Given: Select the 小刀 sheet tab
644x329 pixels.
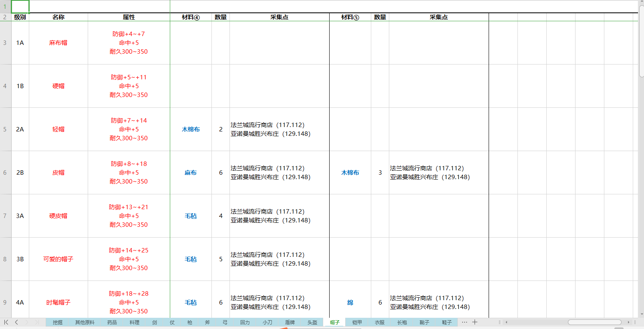Looking at the screenshot, I should tap(268, 322).
